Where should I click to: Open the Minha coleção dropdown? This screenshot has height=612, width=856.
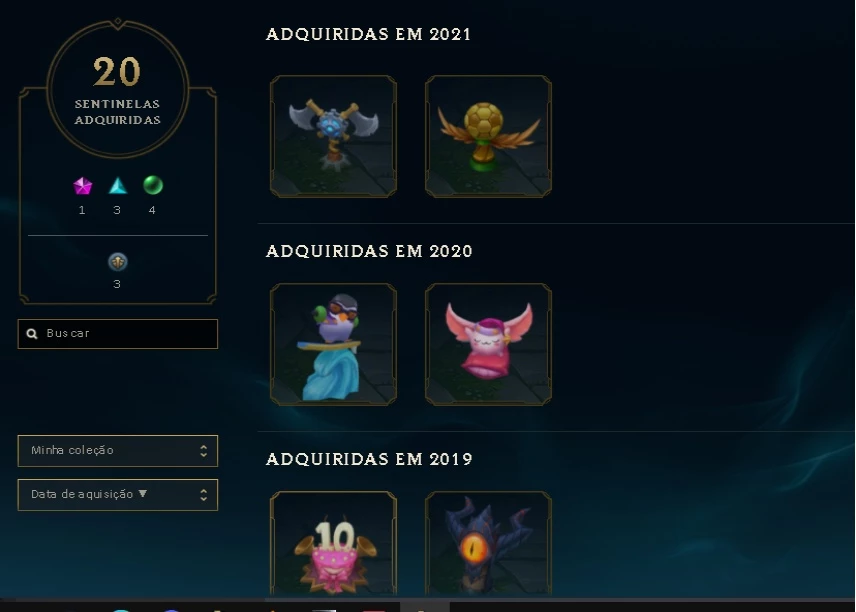point(118,451)
